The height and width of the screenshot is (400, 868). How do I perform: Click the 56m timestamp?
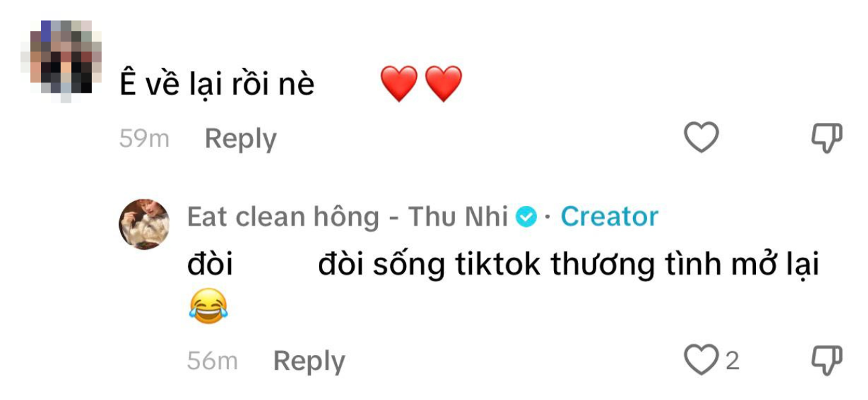[212, 362]
